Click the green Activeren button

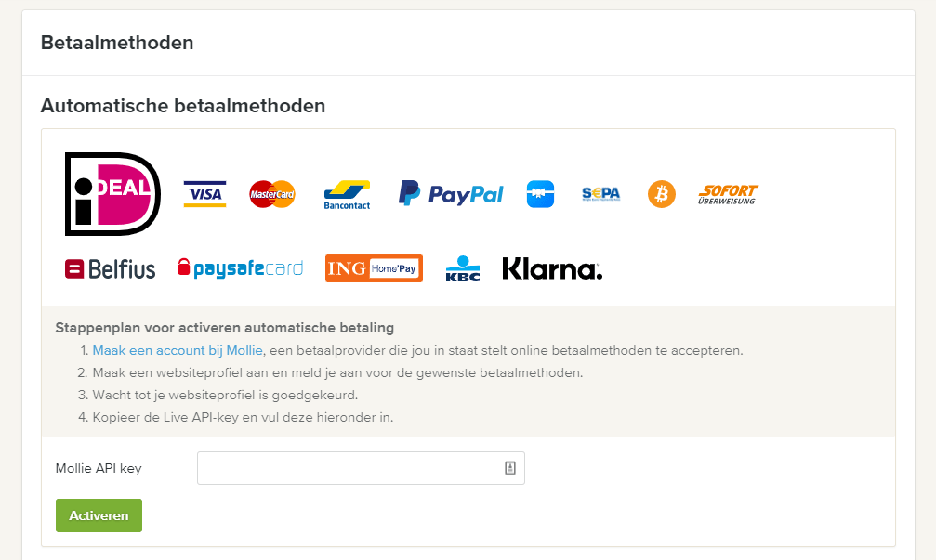point(99,515)
